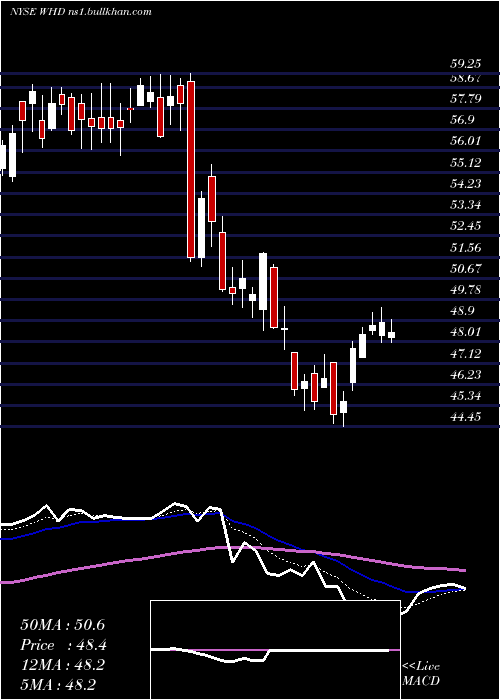Viewport: 500px width, 700px height.
Task: Click the last candlestick on the chart
Action: (x=392, y=335)
